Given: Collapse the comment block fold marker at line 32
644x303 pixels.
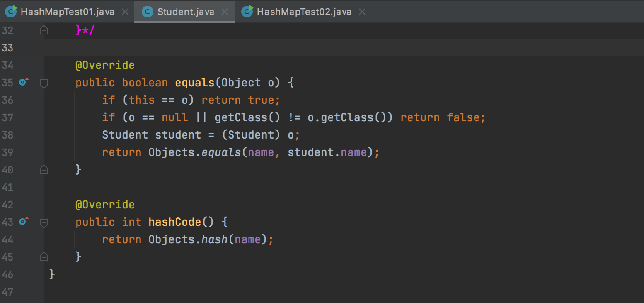Looking at the screenshot, I should [x=44, y=30].
